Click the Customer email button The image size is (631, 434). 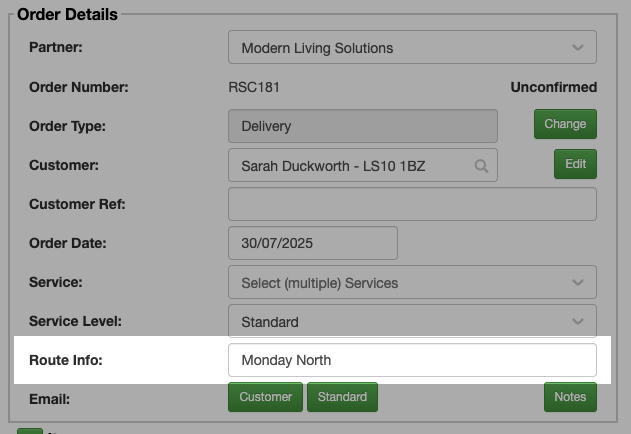pos(265,397)
